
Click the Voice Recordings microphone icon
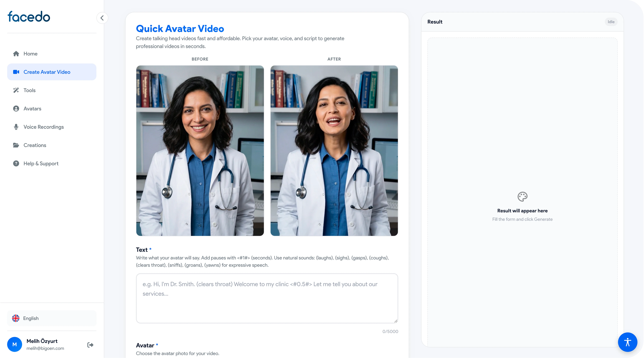point(16,127)
